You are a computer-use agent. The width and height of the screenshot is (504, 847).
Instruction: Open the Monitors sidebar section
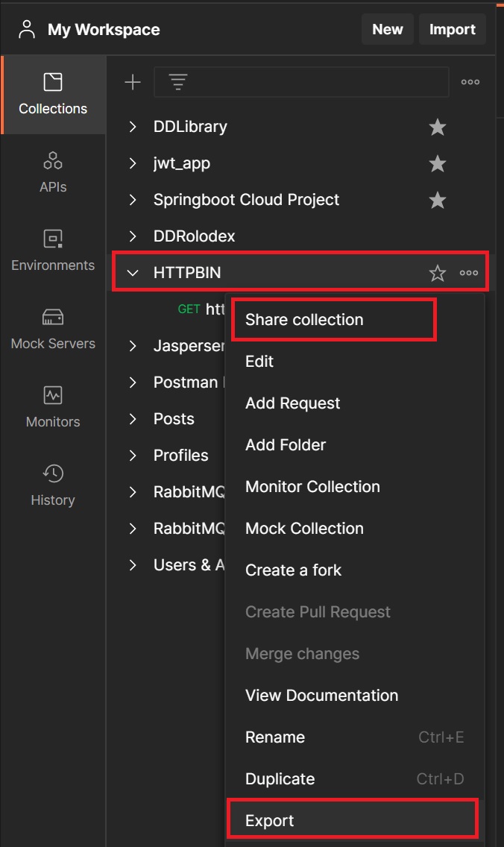click(53, 407)
